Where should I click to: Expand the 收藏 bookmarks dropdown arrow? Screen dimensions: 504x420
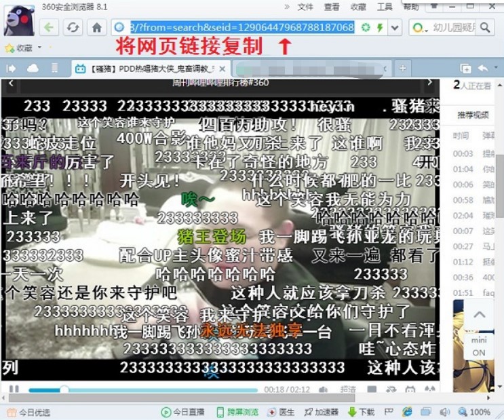(39, 47)
